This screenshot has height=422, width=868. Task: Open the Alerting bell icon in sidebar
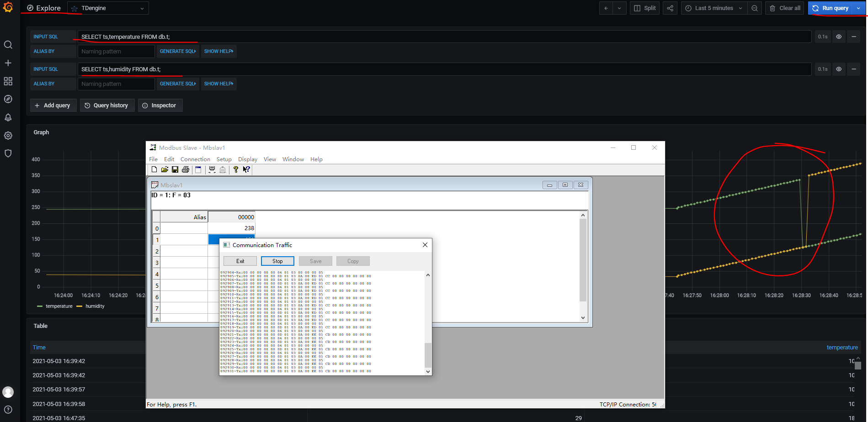(x=8, y=117)
